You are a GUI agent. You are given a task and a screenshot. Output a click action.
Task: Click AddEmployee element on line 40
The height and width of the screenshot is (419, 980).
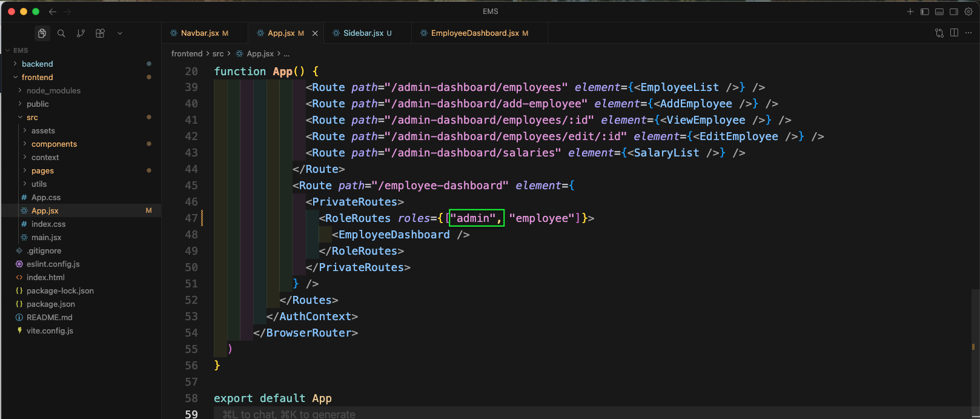(696, 104)
